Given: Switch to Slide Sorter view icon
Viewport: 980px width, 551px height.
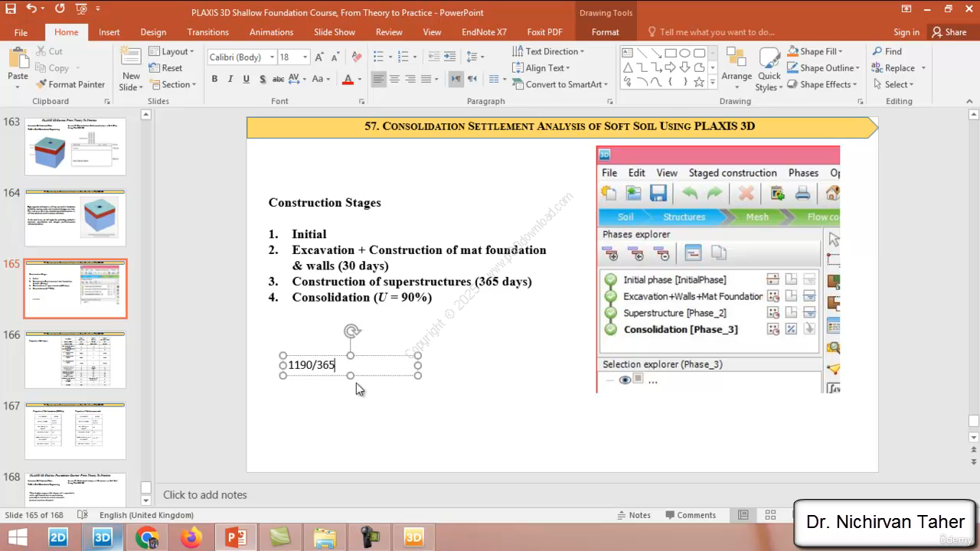Looking at the screenshot, I should (x=770, y=515).
